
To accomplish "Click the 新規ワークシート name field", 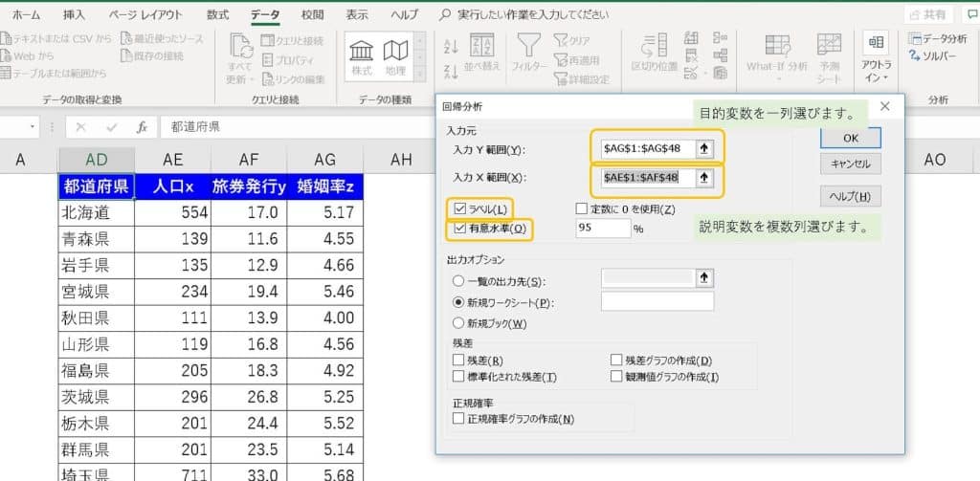I will pos(657,301).
